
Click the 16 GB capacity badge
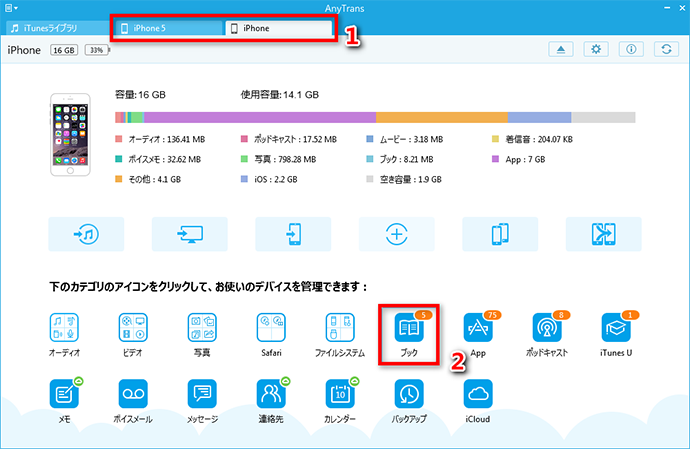(64, 50)
